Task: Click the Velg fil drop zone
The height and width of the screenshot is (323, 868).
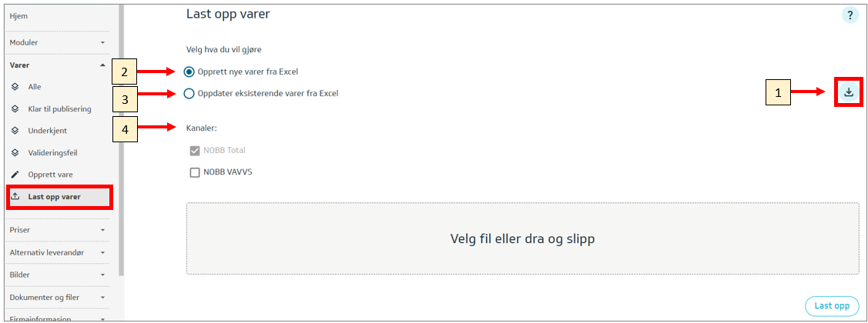Action: [522, 238]
